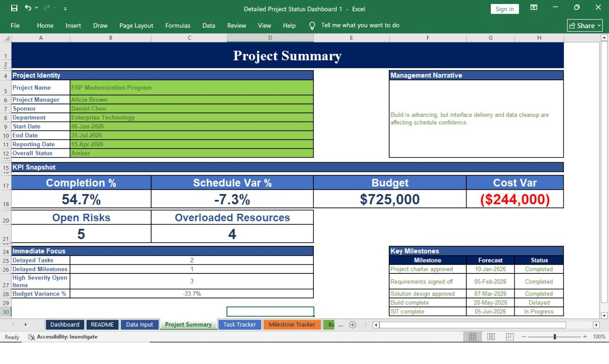609x364 pixels.
Task: Open the View ribbon tab
Action: pos(264,25)
